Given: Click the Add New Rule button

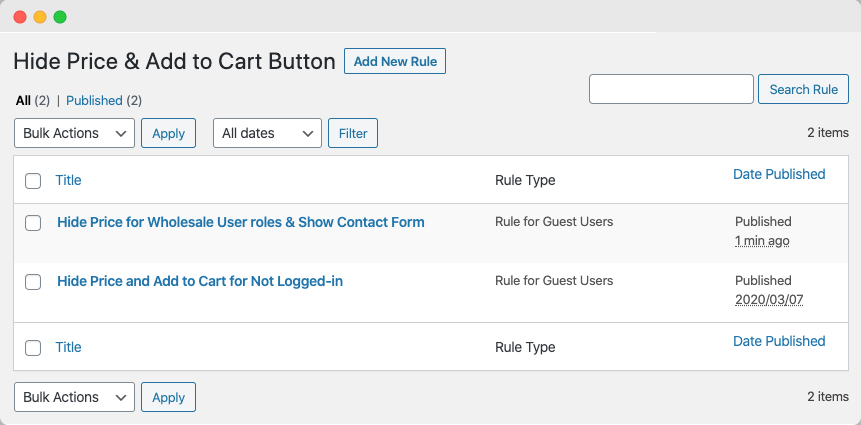Looking at the screenshot, I should pyautogui.click(x=395, y=61).
